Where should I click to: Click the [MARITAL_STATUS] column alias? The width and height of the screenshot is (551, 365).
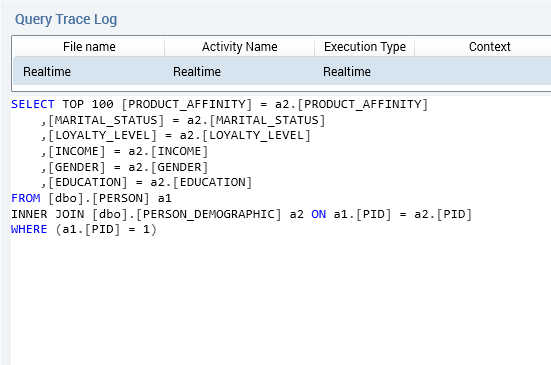[106, 120]
